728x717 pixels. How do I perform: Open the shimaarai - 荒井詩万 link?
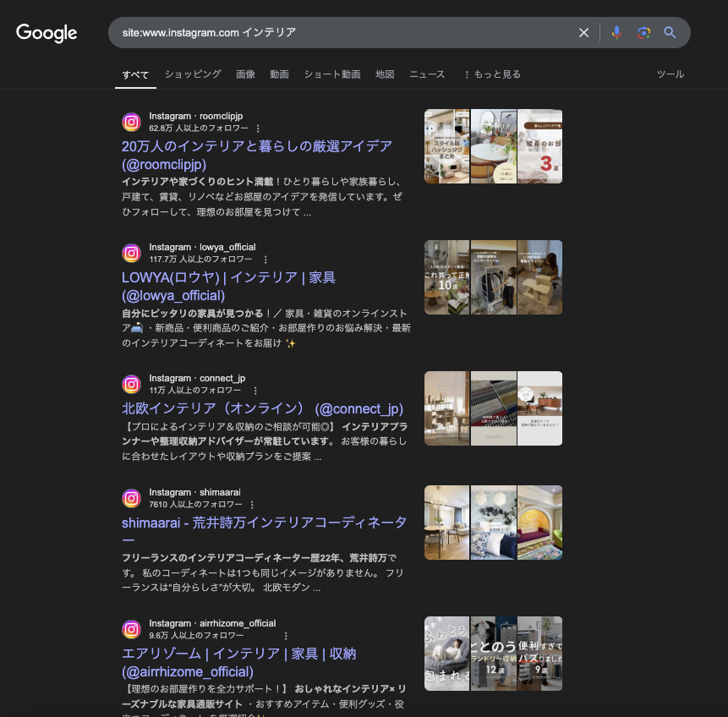(x=264, y=531)
